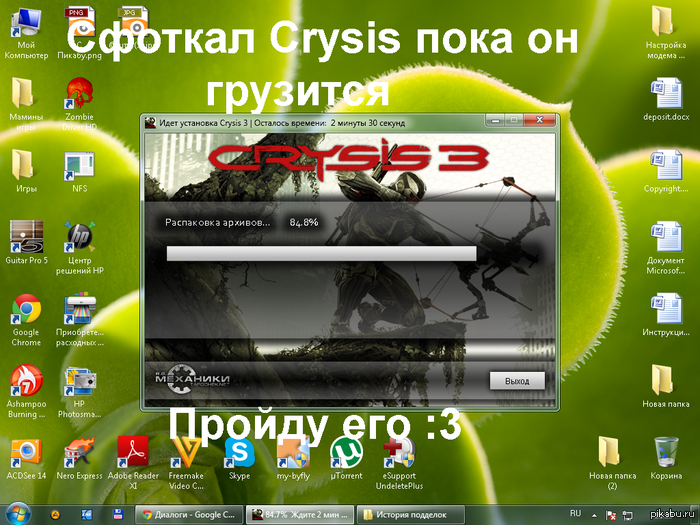Click the Выход button in the installer

tap(517, 381)
